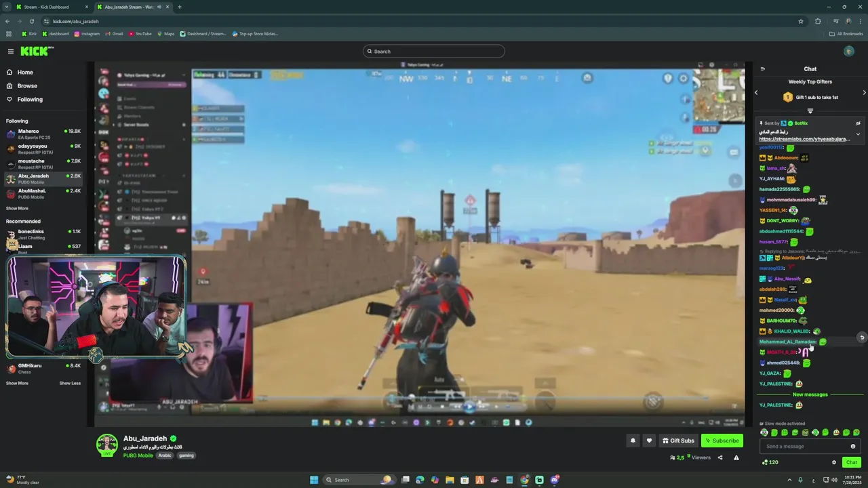Open the YouTube bookmark
This screenshot has width=868, height=488.
click(x=140, y=34)
